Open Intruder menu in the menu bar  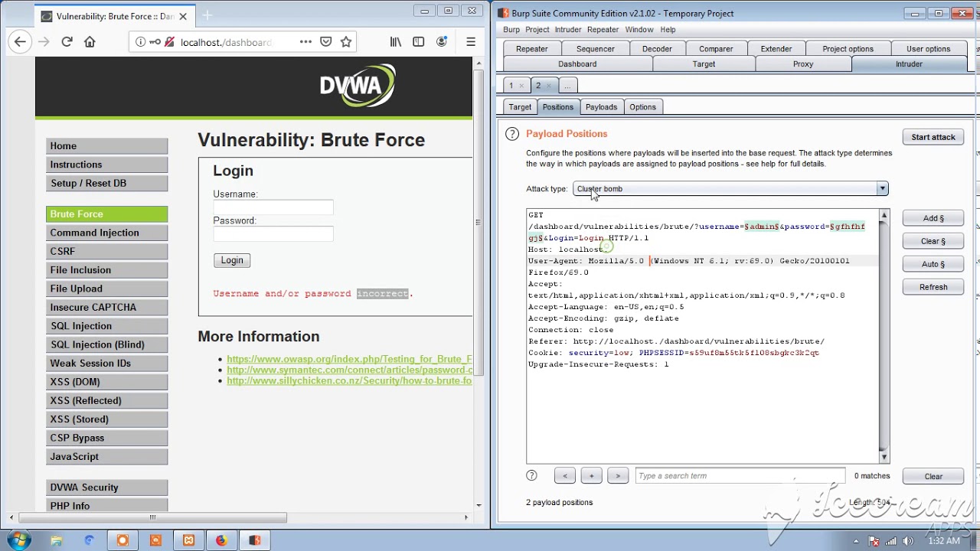(568, 30)
